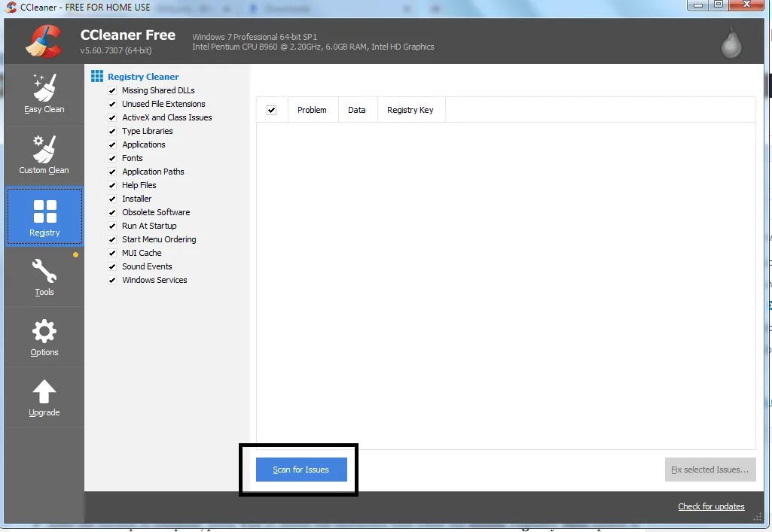Disable Application Paths checkbox

[x=112, y=172]
